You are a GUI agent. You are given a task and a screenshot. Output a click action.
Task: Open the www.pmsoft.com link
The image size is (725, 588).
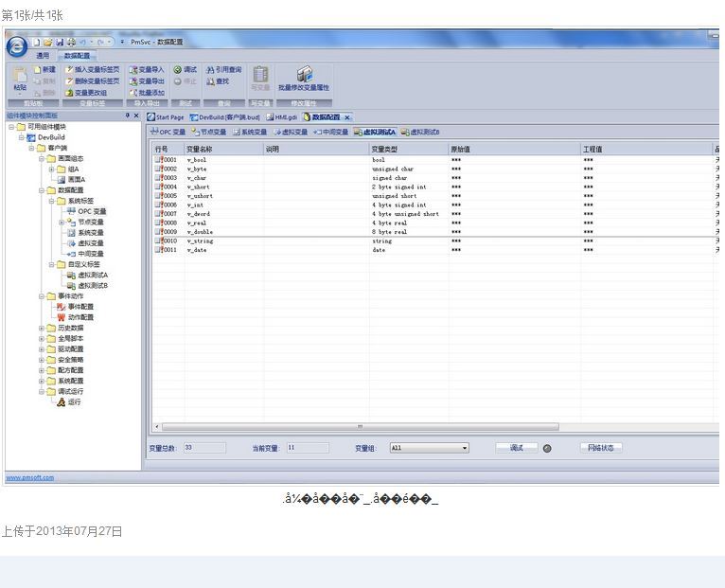[30, 477]
